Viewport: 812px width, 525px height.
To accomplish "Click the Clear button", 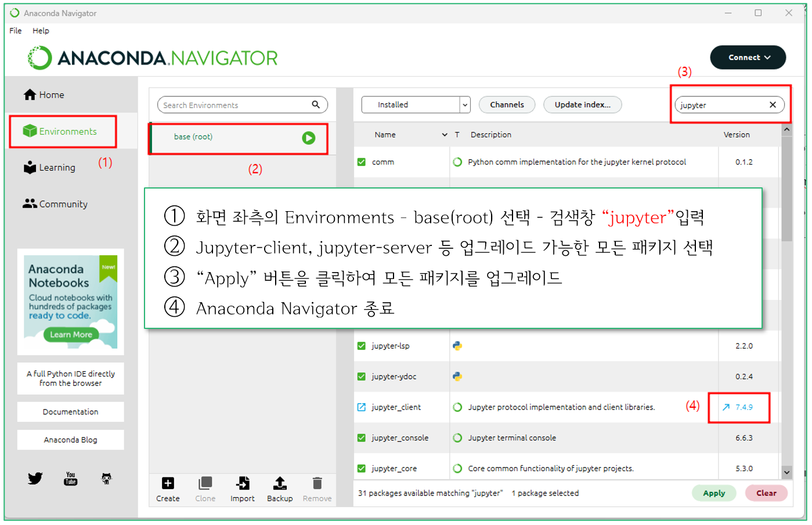I will pos(766,493).
